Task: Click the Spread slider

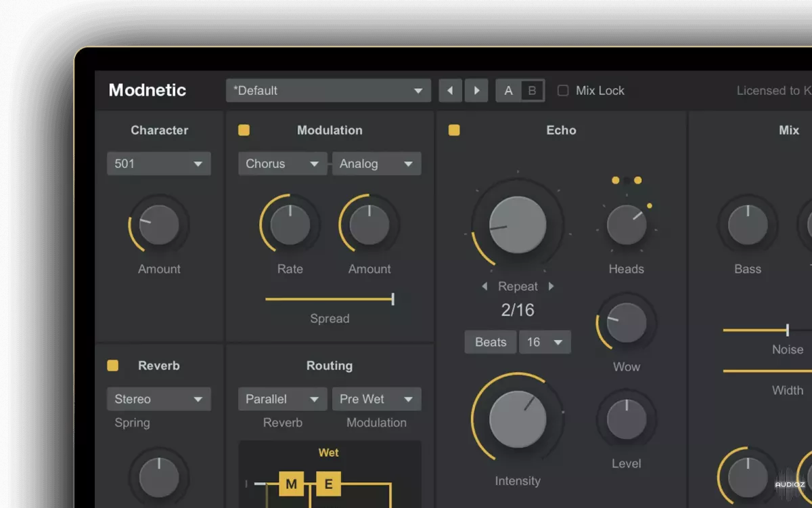Action: pyautogui.click(x=330, y=299)
